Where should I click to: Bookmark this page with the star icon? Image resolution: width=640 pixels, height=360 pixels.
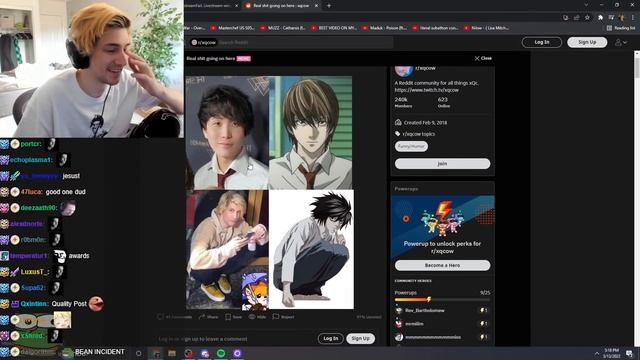coord(587,18)
